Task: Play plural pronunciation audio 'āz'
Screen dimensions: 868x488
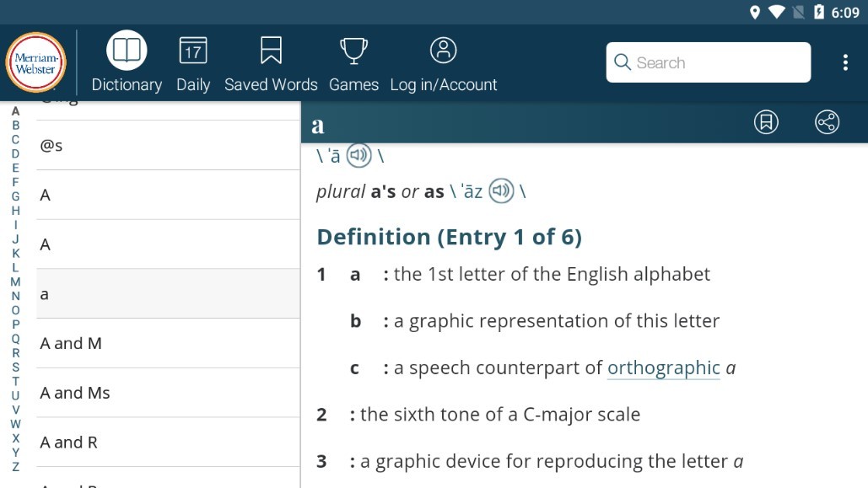Action: click(502, 191)
